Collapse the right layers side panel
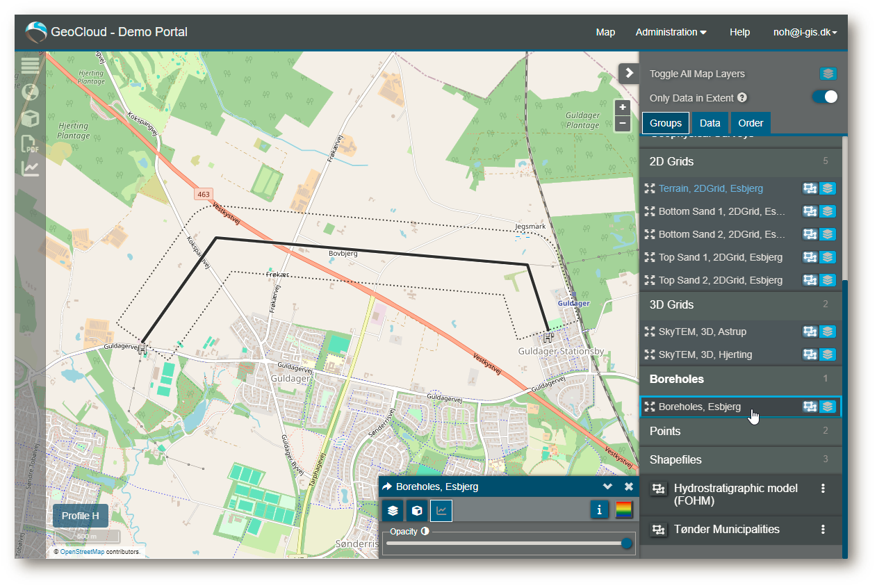The width and height of the screenshot is (877, 588). pos(628,73)
